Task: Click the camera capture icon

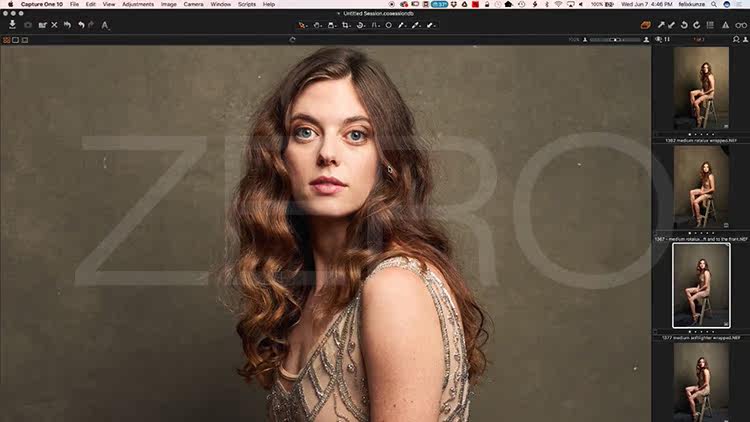Action: click(x=28, y=25)
